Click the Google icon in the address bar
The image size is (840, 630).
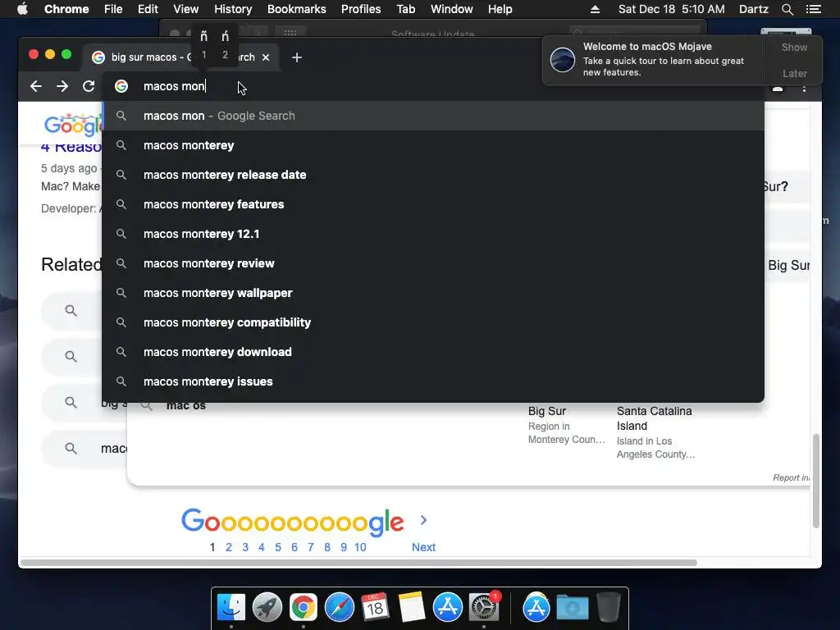(121, 86)
